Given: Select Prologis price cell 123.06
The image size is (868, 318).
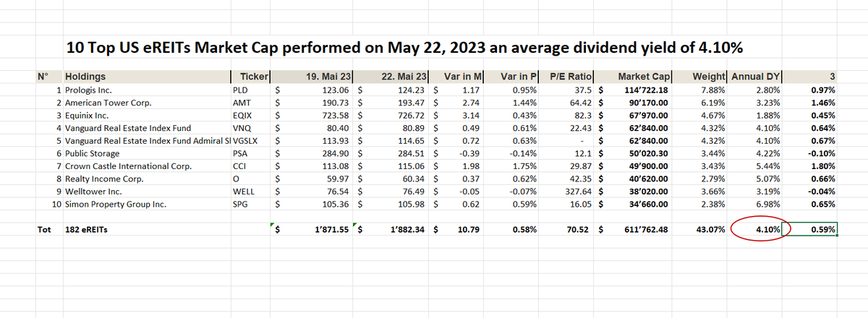Looking at the screenshot, I should [x=310, y=90].
